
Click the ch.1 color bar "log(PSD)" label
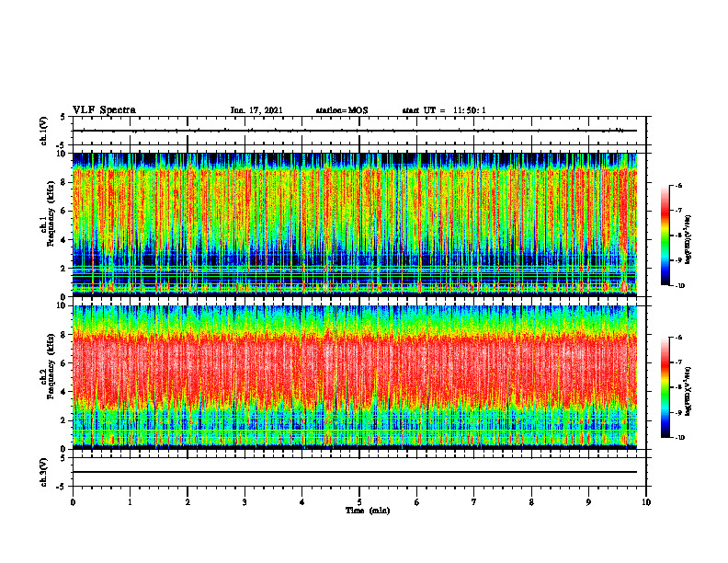[x=688, y=239]
